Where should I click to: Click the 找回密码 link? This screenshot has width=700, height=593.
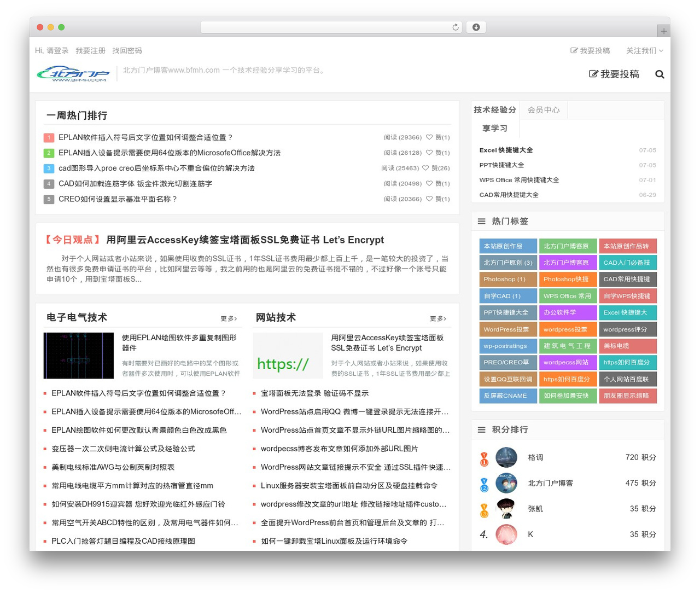127,50
